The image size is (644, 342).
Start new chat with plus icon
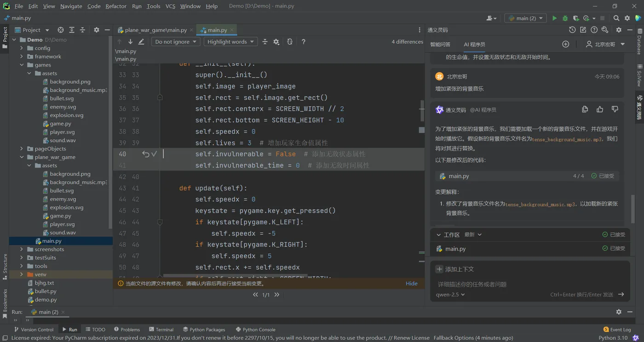coord(566,44)
